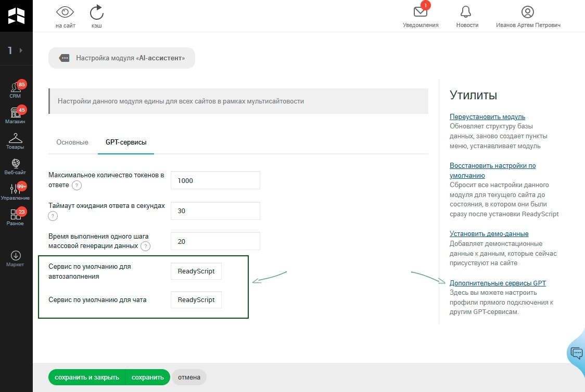
Task: Select the GPT-сервисы tab
Action: click(x=126, y=142)
